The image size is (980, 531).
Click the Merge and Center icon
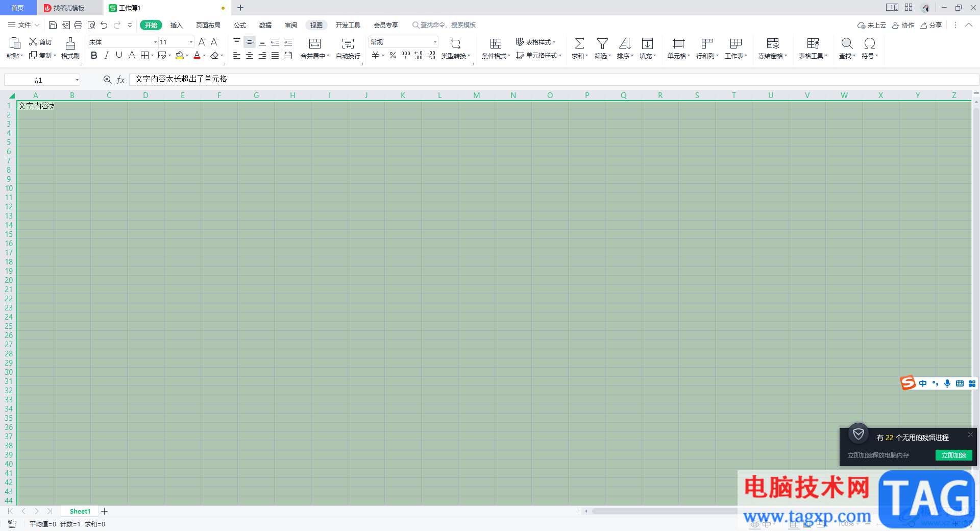315,43
